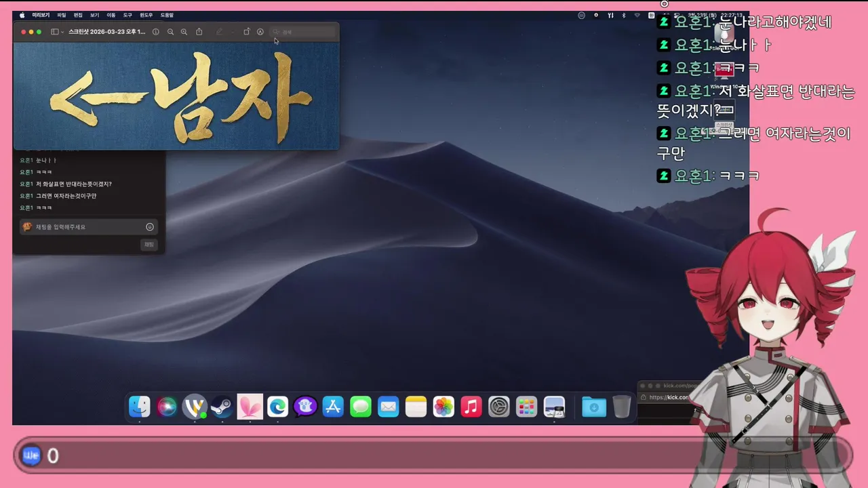The image size is (868, 488).
Task: Zoom in the image in Preview
Action: [184, 32]
